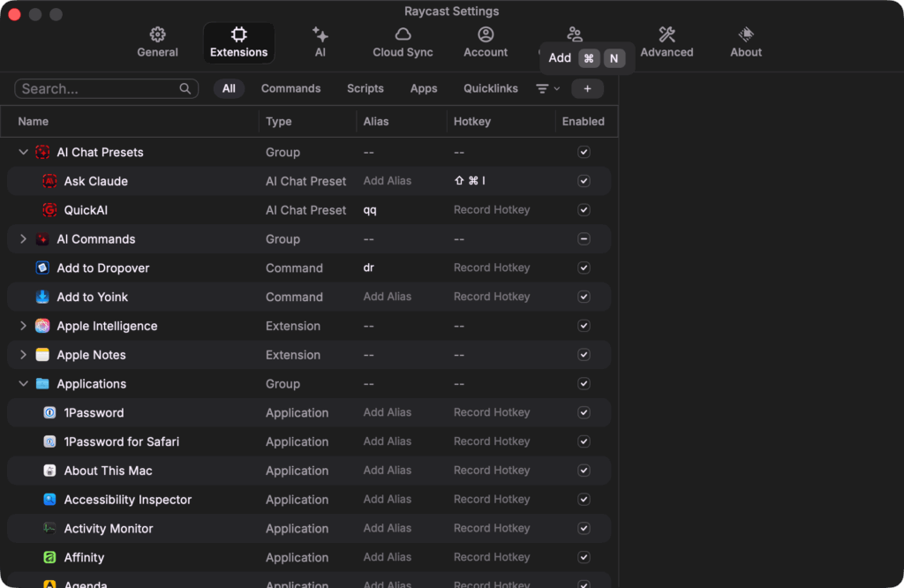Click the Account tab icon
Viewport: 904px width, 588px height.
(485, 35)
